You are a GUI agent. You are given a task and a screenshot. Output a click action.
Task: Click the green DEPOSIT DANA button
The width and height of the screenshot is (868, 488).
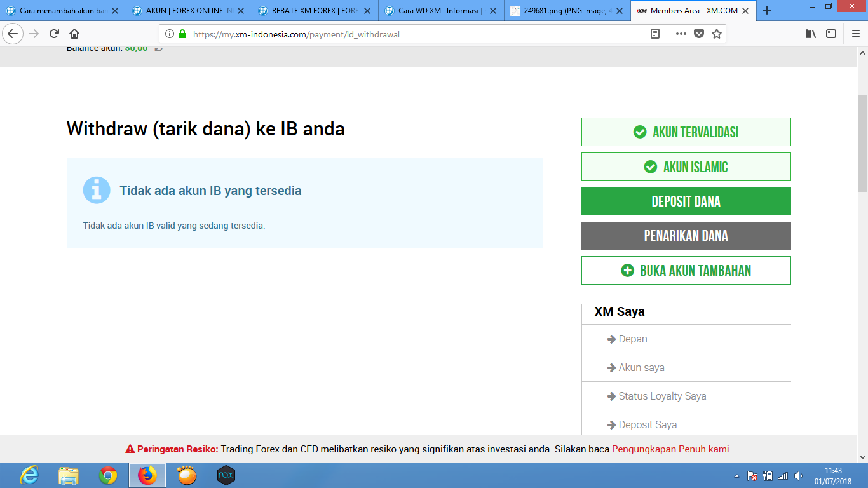coord(686,201)
